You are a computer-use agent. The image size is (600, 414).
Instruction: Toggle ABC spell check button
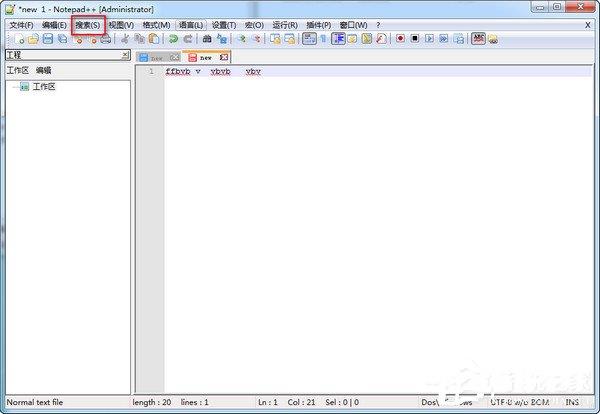(x=478, y=39)
